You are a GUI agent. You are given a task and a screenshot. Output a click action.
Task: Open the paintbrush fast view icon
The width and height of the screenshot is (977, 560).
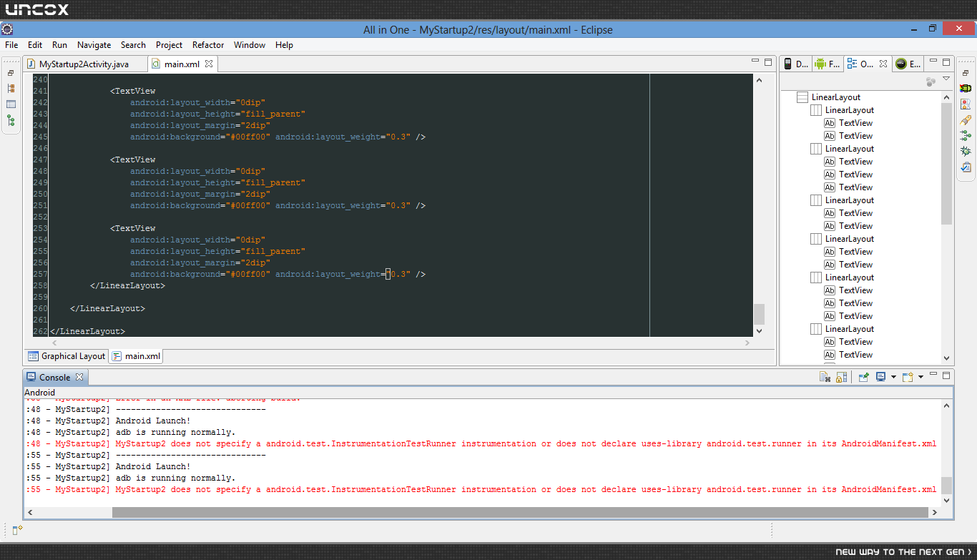(x=966, y=120)
